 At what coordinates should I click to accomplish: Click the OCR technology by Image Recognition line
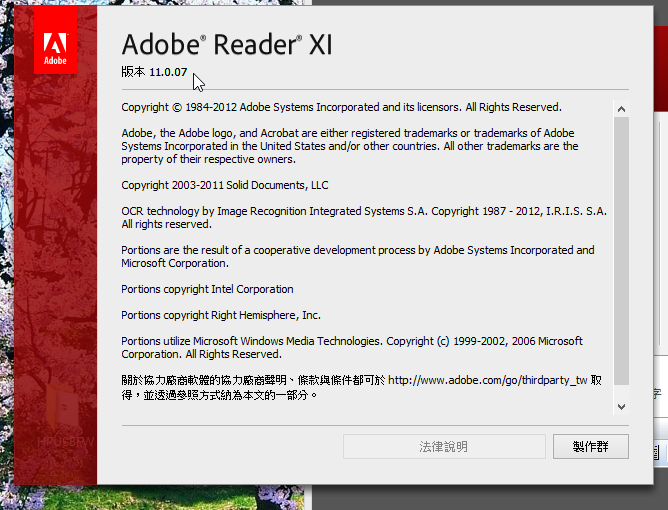pos(364,217)
